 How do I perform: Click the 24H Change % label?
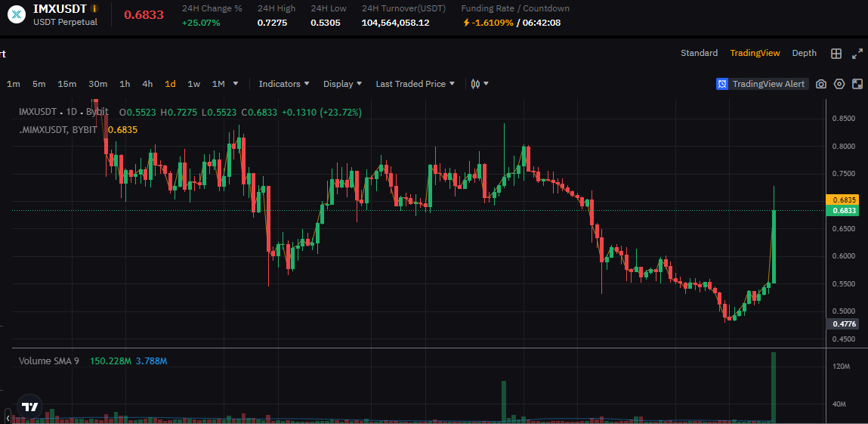212,9
